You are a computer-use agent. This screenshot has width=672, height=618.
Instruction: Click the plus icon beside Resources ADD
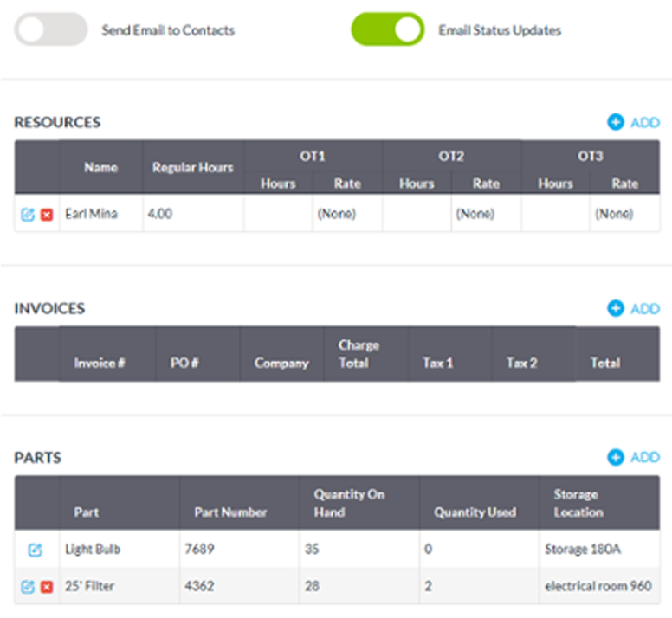pos(616,122)
